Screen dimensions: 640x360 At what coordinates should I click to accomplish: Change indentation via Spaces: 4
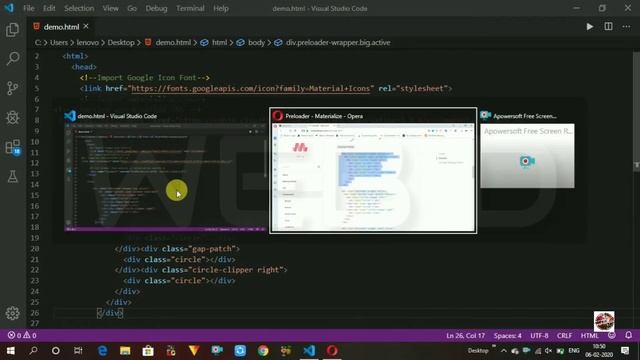507,336
